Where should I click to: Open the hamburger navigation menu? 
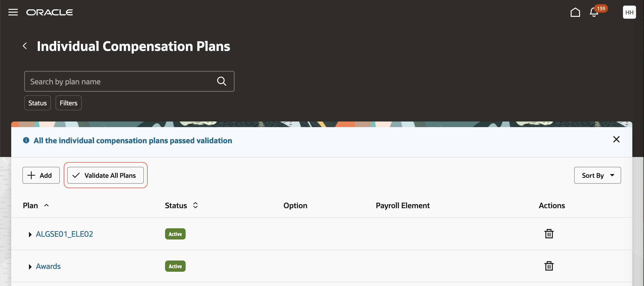pyautogui.click(x=13, y=12)
